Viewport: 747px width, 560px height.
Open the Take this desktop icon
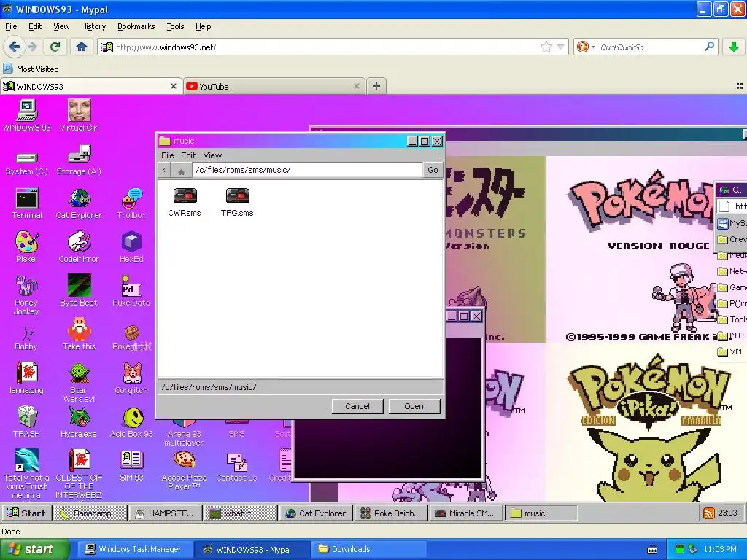pos(79,334)
